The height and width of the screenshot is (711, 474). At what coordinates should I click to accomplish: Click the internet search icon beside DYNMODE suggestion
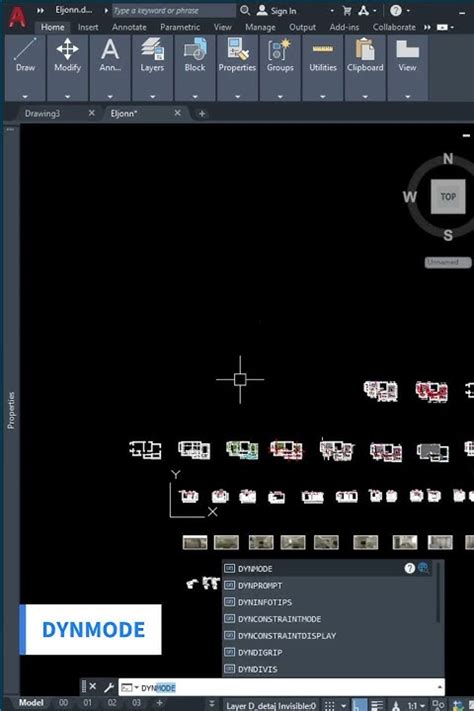click(423, 568)
